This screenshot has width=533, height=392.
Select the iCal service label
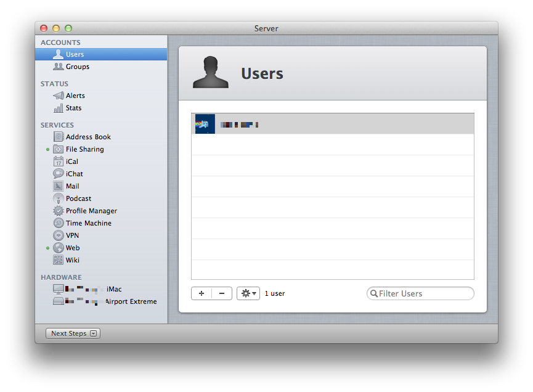pyautogui.click(x=72, y=161)
